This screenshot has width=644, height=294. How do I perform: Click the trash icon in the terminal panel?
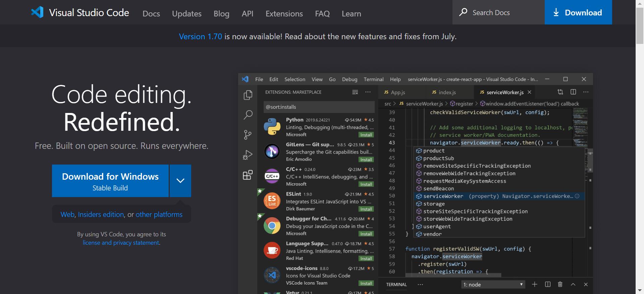click(560, 284)
